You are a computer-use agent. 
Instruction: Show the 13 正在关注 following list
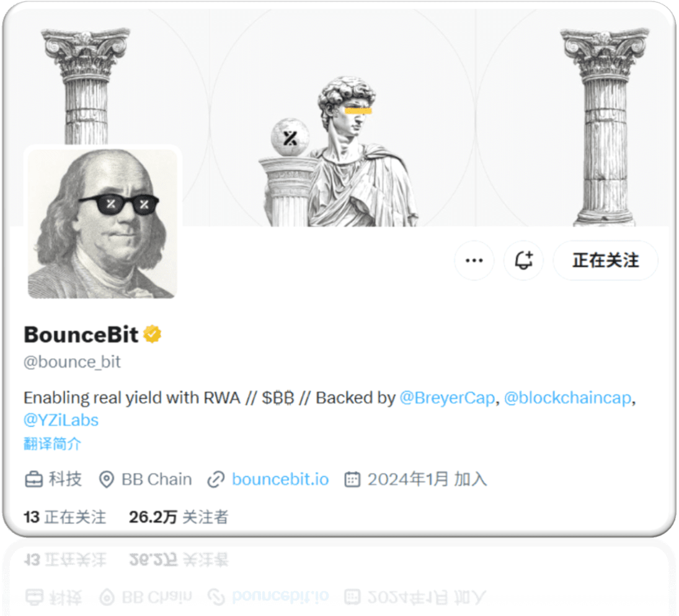point(65,517)
